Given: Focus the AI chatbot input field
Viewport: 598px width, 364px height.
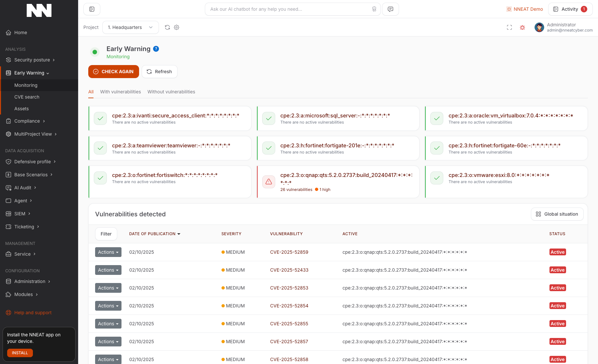Looking at the screenshot, I should [x=288, y=9].
